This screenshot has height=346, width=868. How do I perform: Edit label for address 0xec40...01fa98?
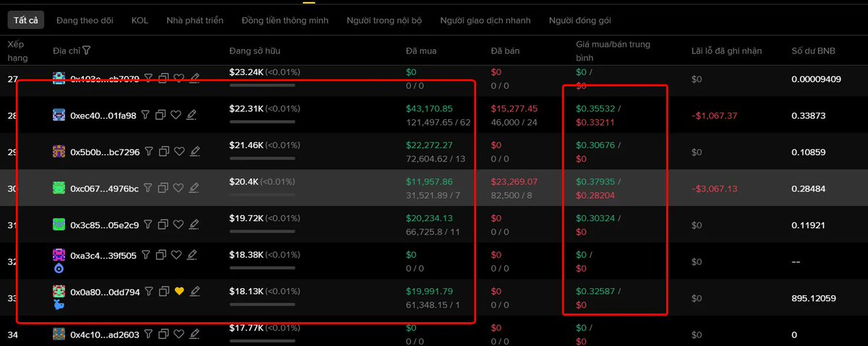(x=191, y=115)
